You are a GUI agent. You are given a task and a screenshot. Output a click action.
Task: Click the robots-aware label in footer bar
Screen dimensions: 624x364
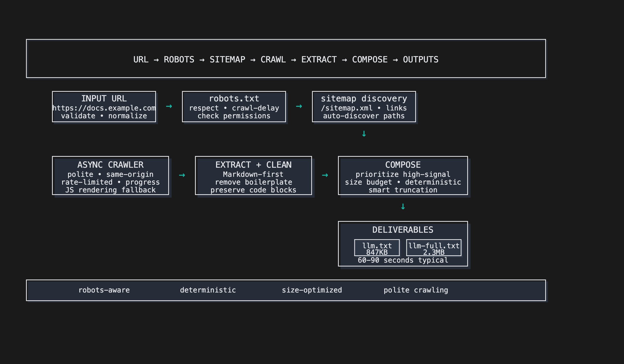click(x=104, y=290)
